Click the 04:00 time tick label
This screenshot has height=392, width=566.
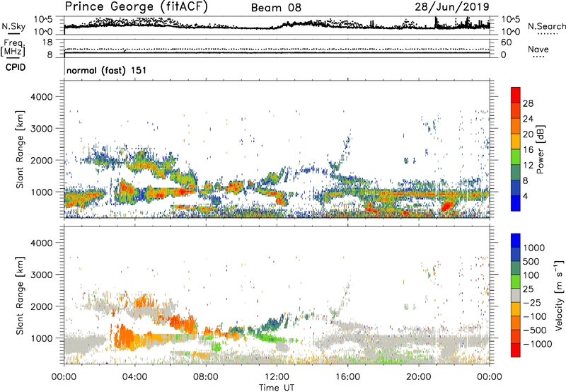(x=134, y=377)
